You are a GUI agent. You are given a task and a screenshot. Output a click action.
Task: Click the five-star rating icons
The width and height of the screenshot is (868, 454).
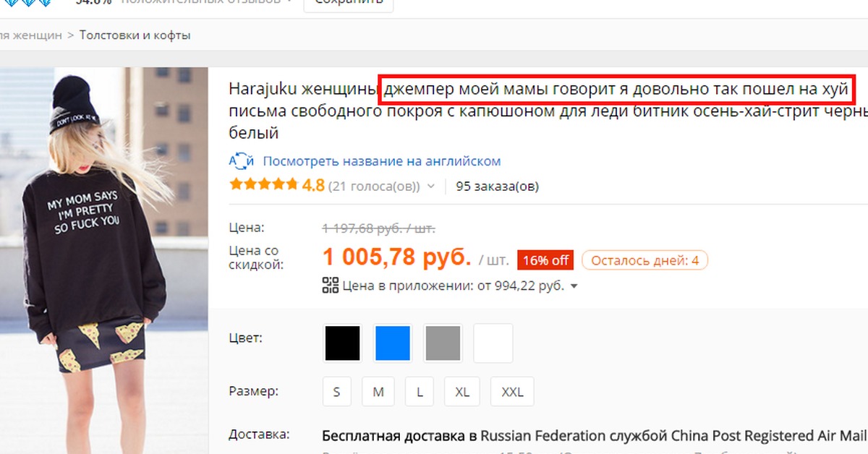[x=263, y=185]
